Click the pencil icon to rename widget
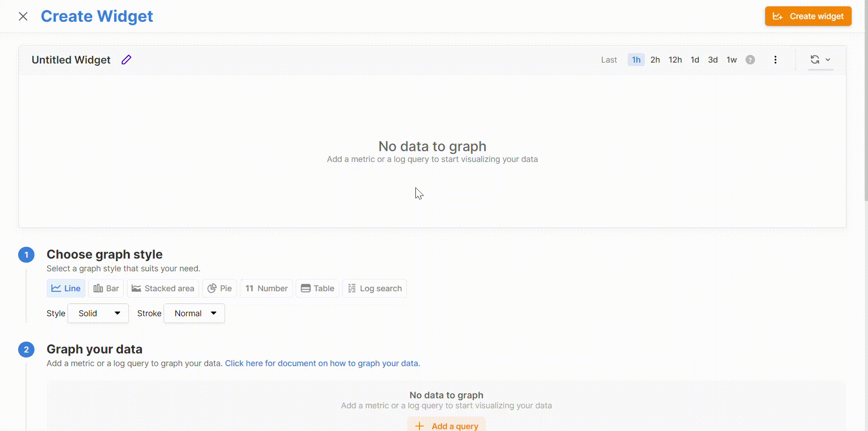868x431 pixels. (126, 60)
